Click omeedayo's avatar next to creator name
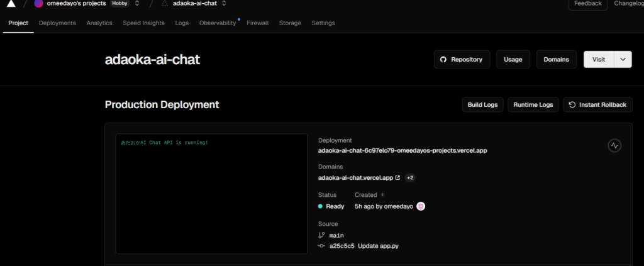The height and width of the screenshot is (266, 644). (x=421, y=206)
